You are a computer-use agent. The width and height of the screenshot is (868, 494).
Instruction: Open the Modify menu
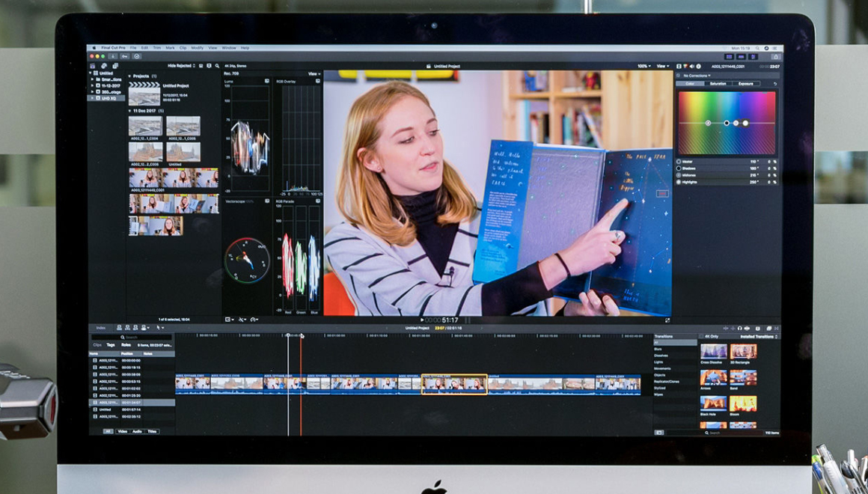point(197,48)
